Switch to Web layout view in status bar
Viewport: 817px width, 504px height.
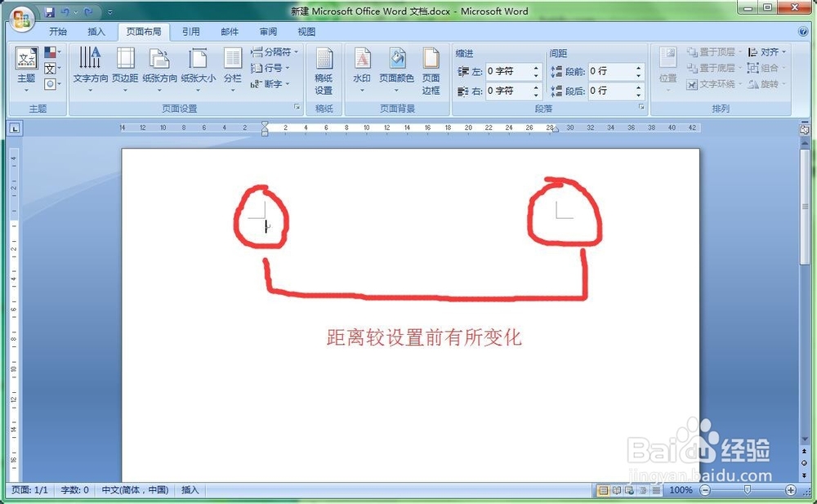627,490
